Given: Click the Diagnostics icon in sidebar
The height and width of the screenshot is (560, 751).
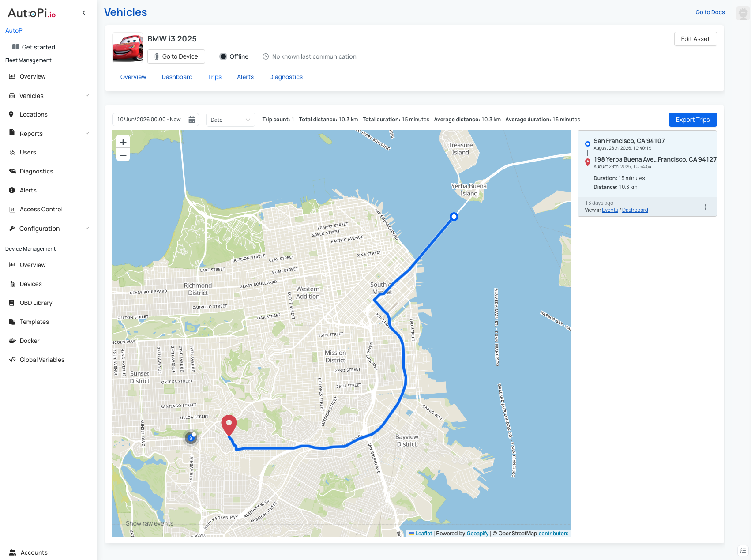Looking at the screenshot, I should coord(12,171).
